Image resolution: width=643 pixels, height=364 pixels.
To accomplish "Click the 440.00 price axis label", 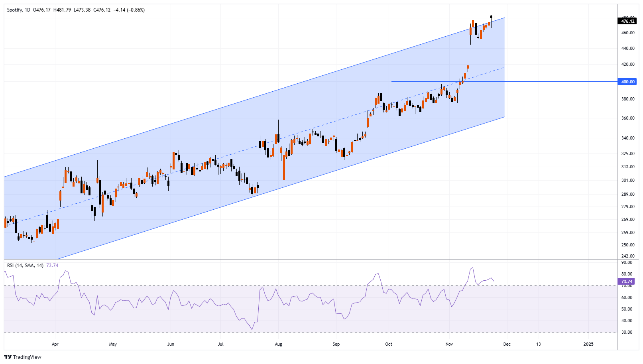I will 628,48.
